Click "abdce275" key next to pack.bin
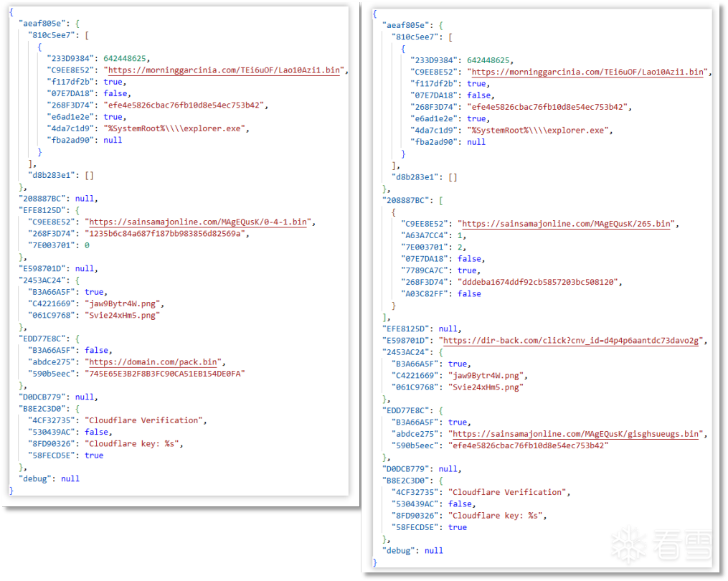The height and width of the screenshot is (581, 728). coord(52,362)
